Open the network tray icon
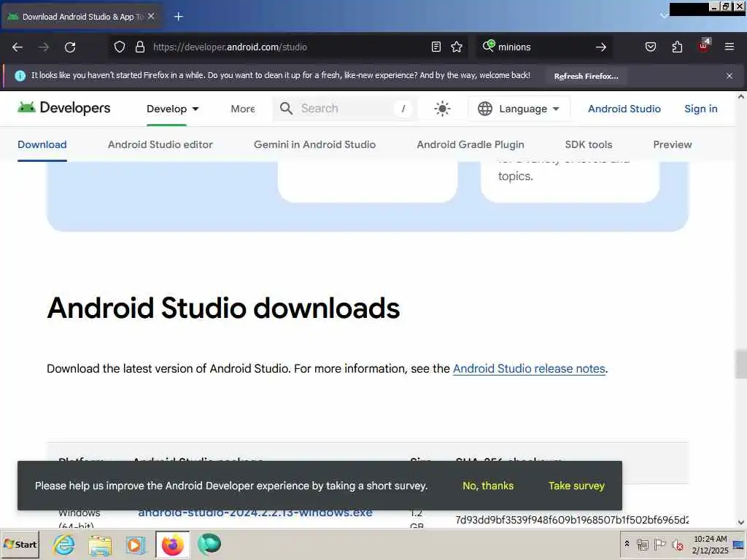Screen dimensions: 747x560 (643, 544)
